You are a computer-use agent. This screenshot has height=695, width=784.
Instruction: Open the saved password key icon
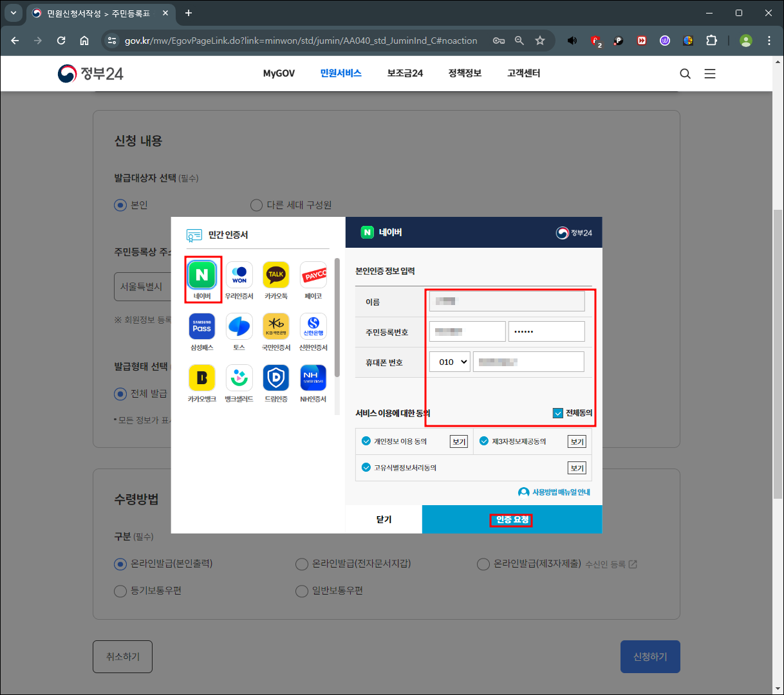(499, 41)
